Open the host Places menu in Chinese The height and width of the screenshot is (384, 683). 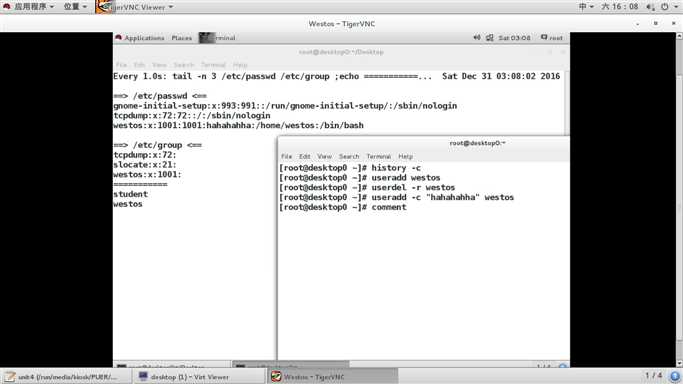click(75, 7)
